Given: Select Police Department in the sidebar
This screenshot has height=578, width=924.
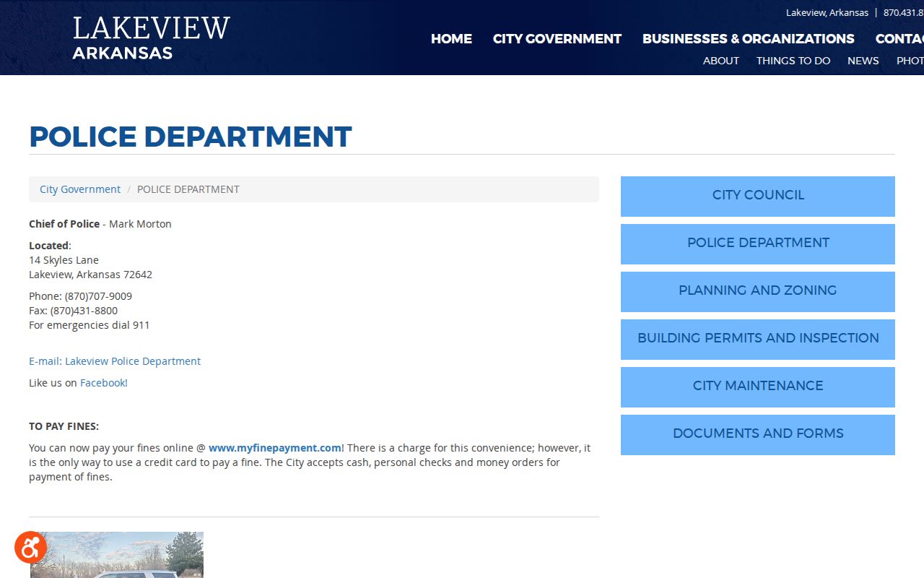Looking at the screenshot, I should pos(758,244).
